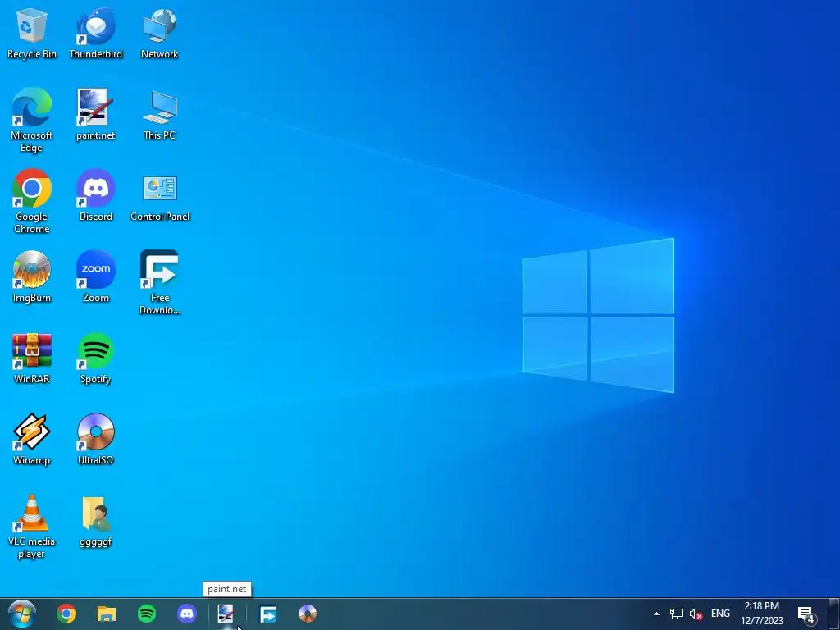Launch Chrome from the taskbar
Screen dimensions: 840x630
(x=66, y=614)
